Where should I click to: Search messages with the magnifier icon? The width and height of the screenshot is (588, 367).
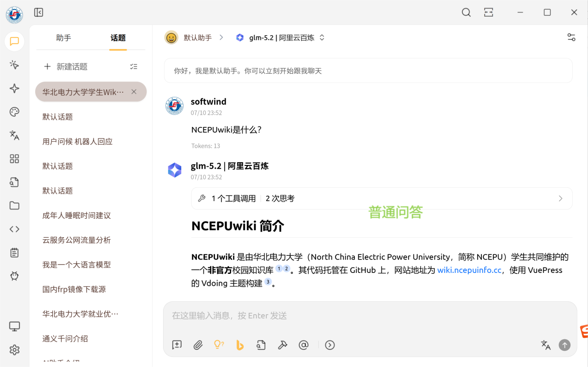(466, 13)
